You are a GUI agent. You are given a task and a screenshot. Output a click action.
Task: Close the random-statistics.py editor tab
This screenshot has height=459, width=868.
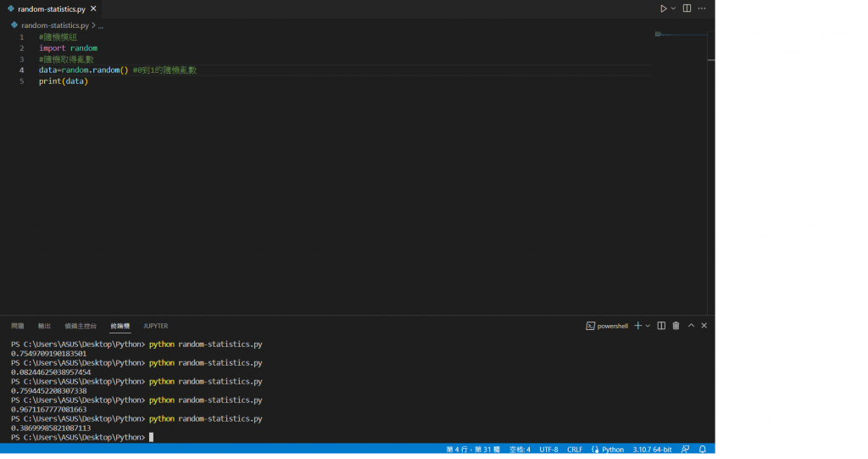point(93,8)
